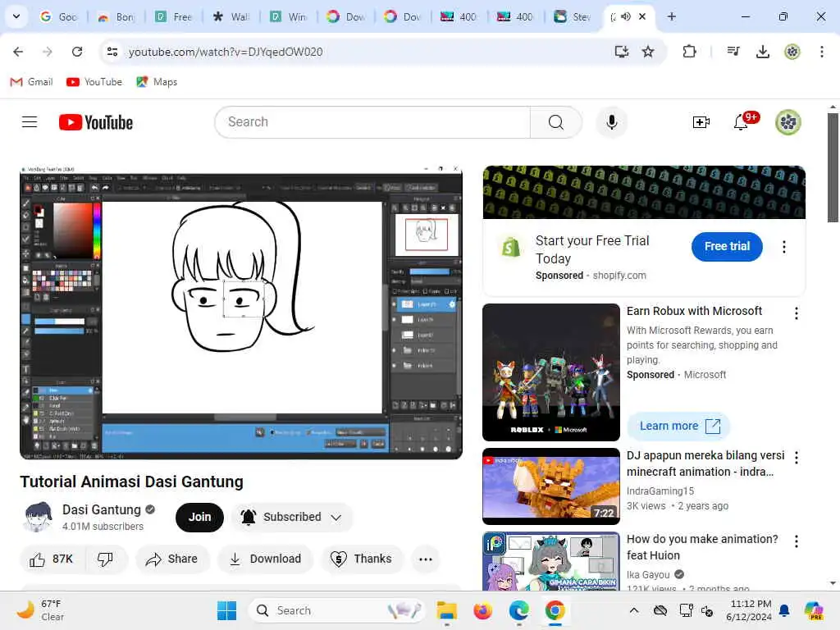
Task: Open the Maps bookmark
Action: click(x=157, y=82)
